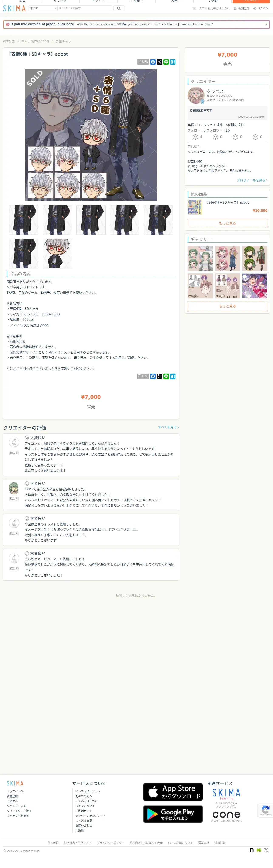Click the main SOLD product image
The width and height of the screenshot is (273, 868).
[91, 135]
